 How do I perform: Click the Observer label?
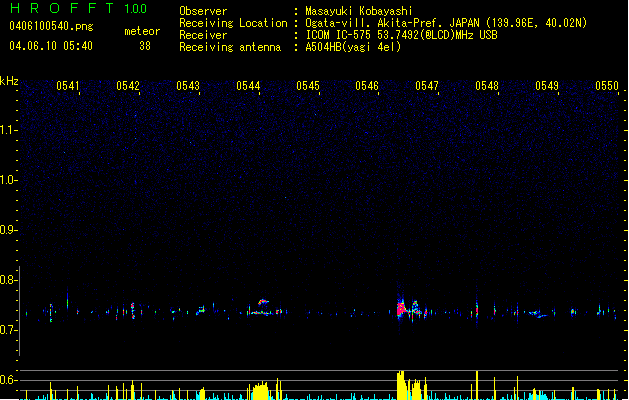203,11
